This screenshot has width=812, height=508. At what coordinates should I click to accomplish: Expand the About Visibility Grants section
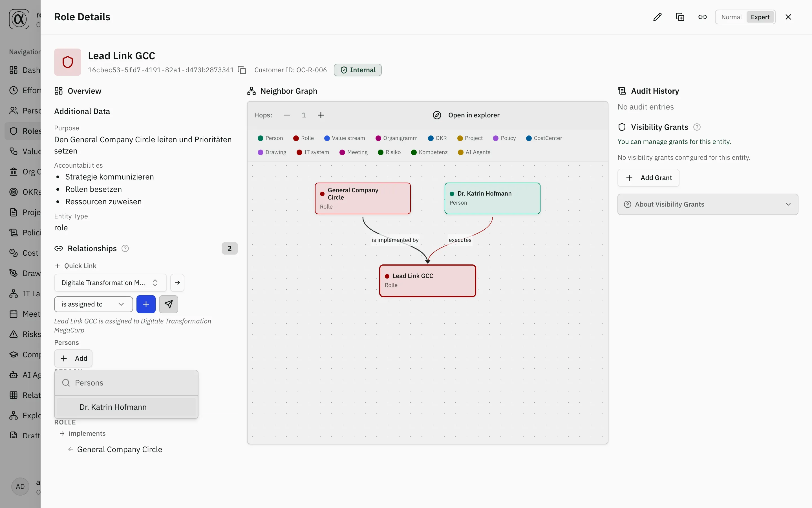[x=708, y=204]
